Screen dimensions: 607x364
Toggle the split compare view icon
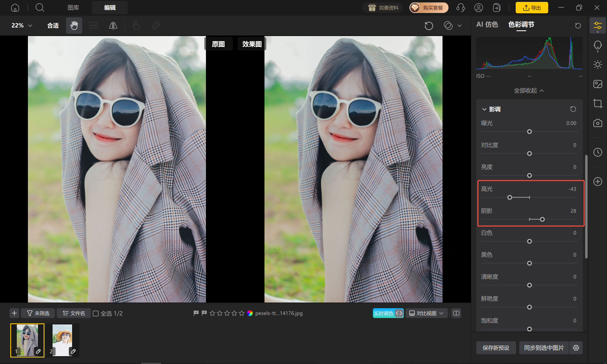(456, 313)
